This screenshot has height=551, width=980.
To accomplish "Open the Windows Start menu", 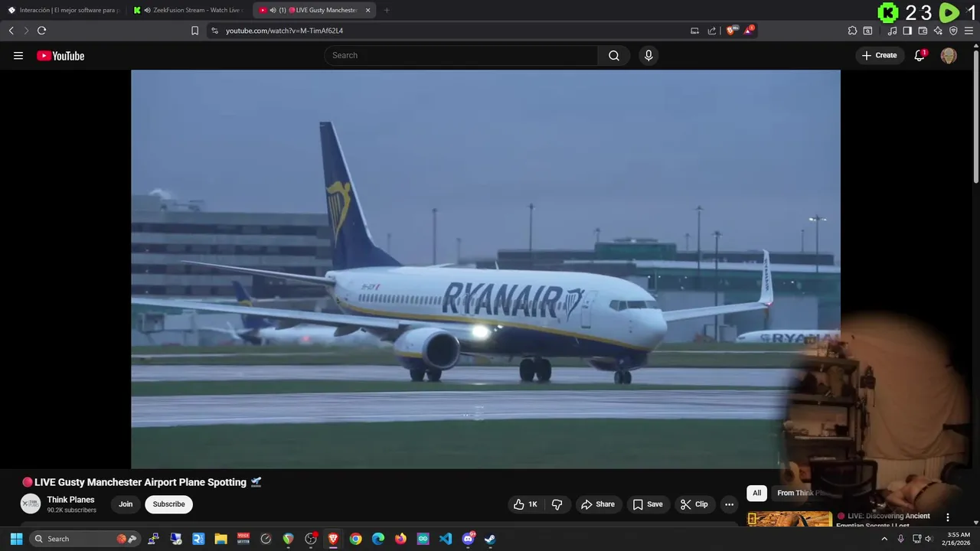I will tap(16, 539).
